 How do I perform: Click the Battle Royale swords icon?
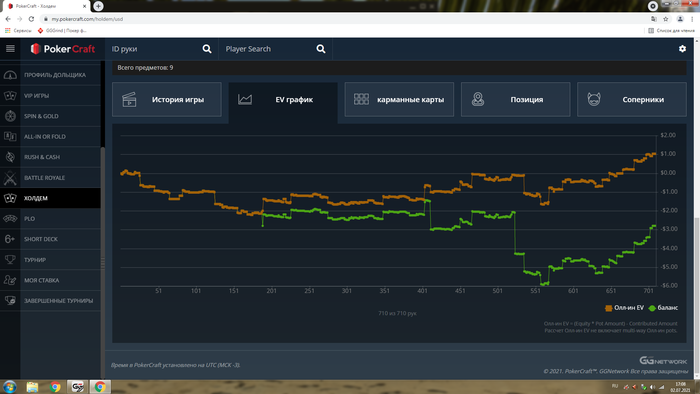tap(10, 178)
